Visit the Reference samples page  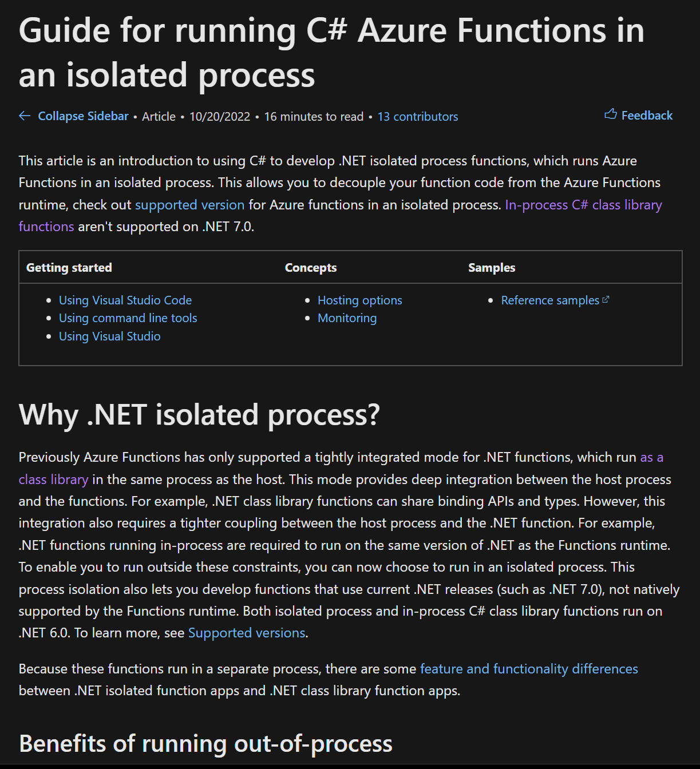coord(549,300)
